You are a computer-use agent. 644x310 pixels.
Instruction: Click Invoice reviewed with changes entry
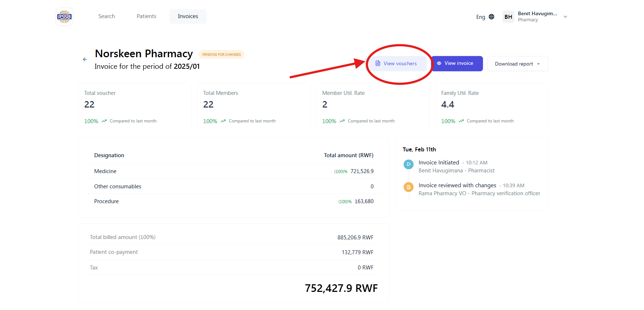click(479, 189)
